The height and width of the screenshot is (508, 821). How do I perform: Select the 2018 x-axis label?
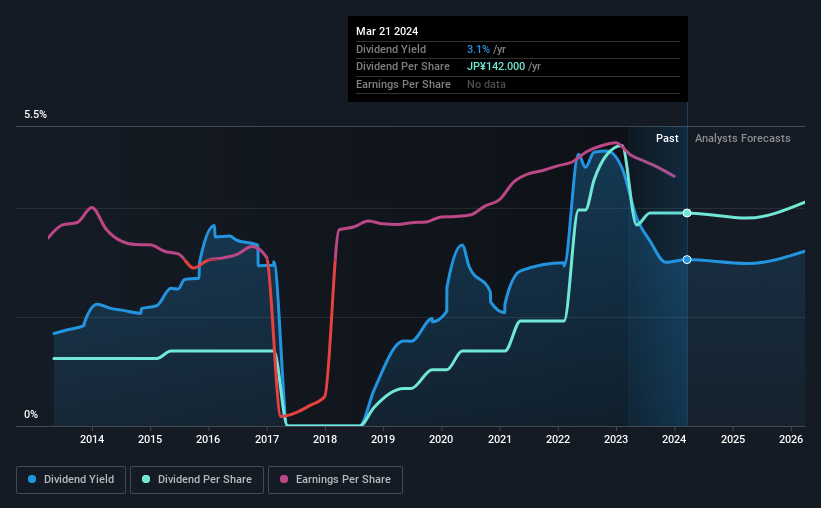tap(325, 439)
